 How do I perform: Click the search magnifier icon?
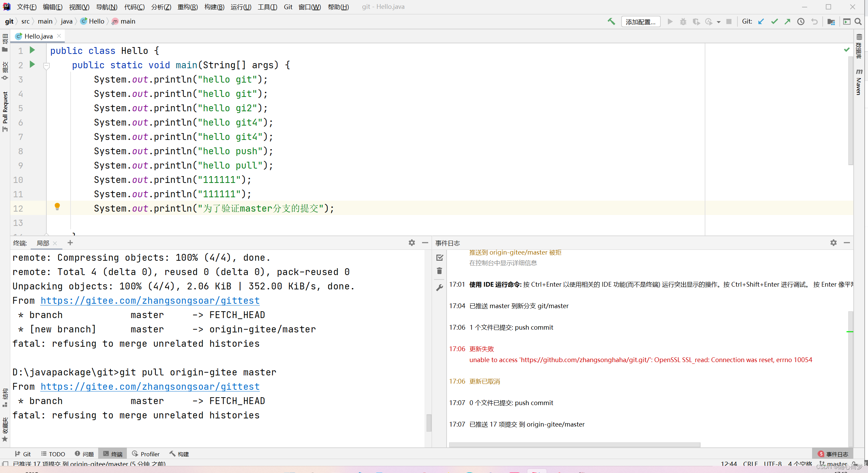(x=858, y=21)
